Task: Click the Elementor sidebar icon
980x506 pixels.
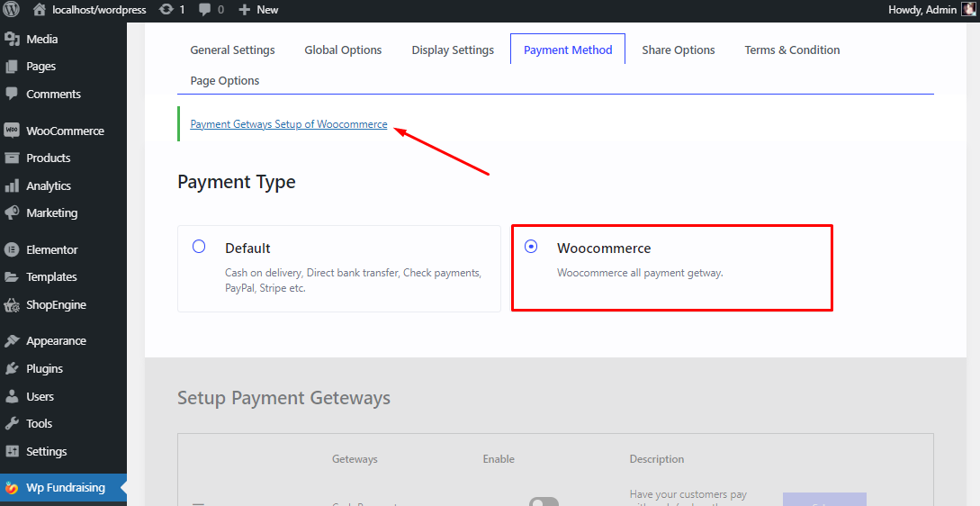Action: pos(12,249)
